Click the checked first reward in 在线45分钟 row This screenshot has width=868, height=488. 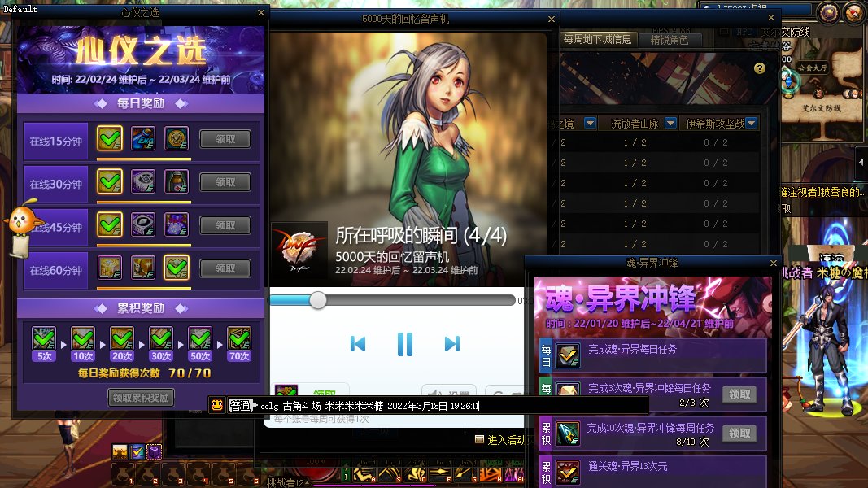110,224
